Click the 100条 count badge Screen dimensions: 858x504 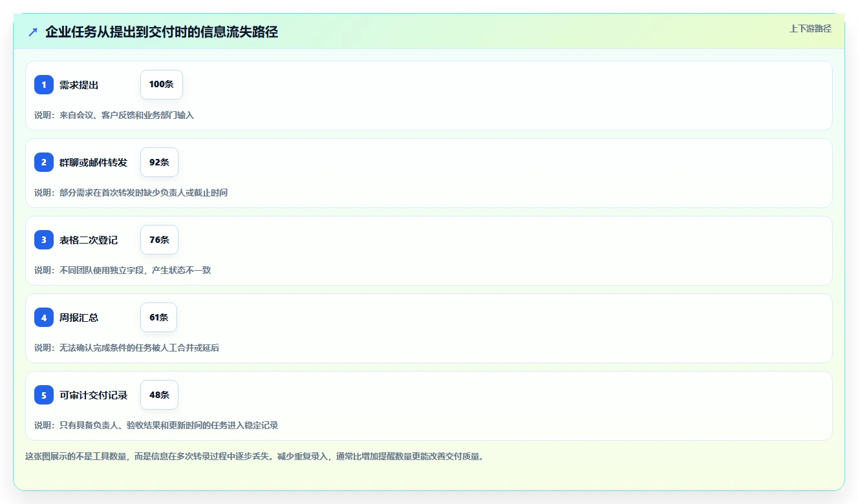tap(162, 85)
